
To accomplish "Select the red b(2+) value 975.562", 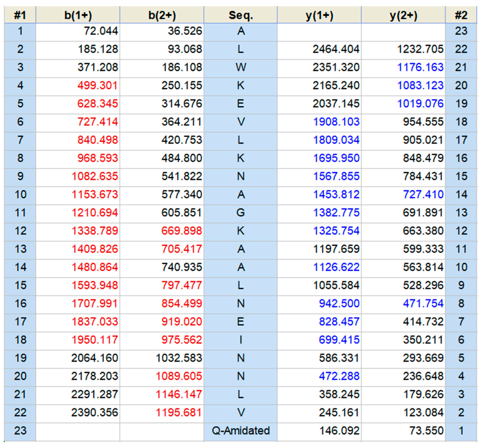I will (182, 340).
